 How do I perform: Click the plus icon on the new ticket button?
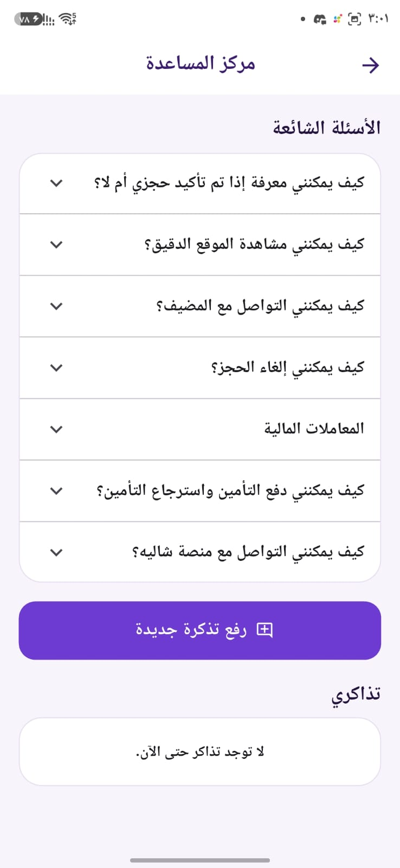click(264, 630)
